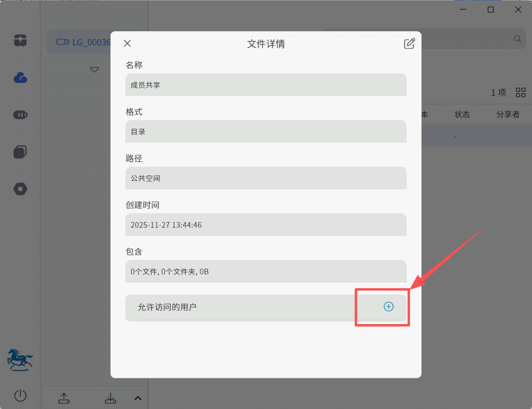The width and height of the screenshot is (532, 409).
Task: Click the plus icon to add allowed users
Action: click(x=388, y=307)
